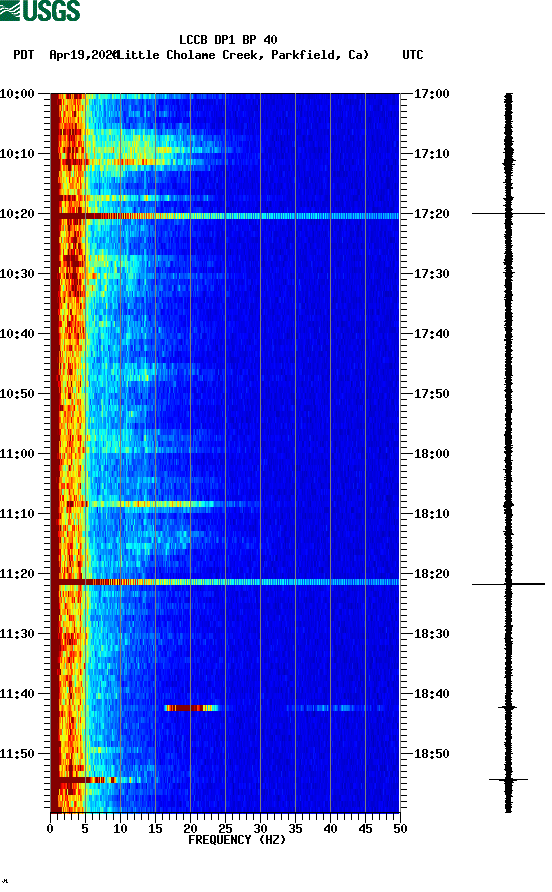Click the '0' frequency axis tick label
This screenshot has height=892, width=552.
50,829
